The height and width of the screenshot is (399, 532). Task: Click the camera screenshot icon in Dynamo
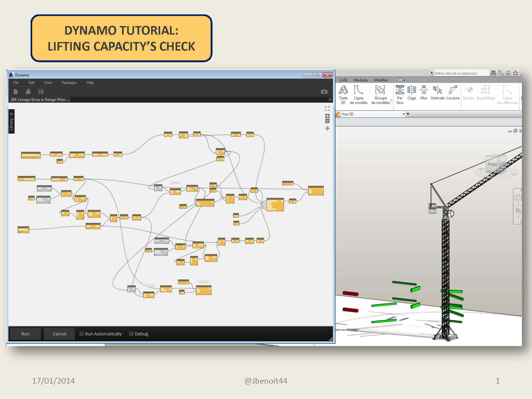pyautogui.click(x=324, y=92)
